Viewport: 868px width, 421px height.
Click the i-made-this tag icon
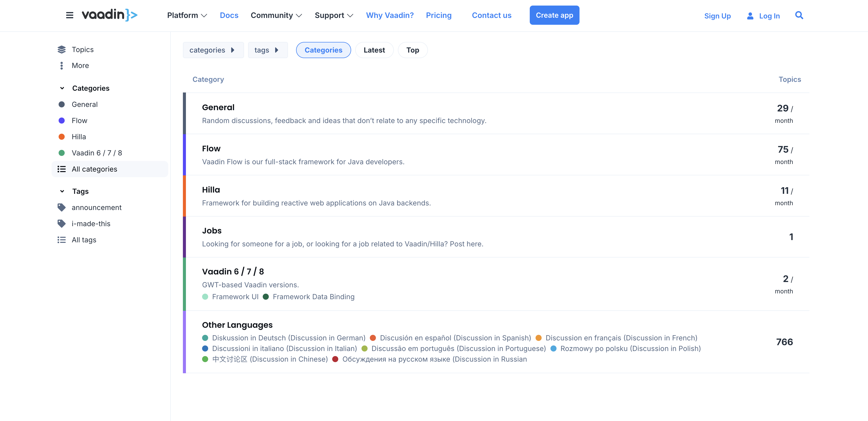point(62,224)
